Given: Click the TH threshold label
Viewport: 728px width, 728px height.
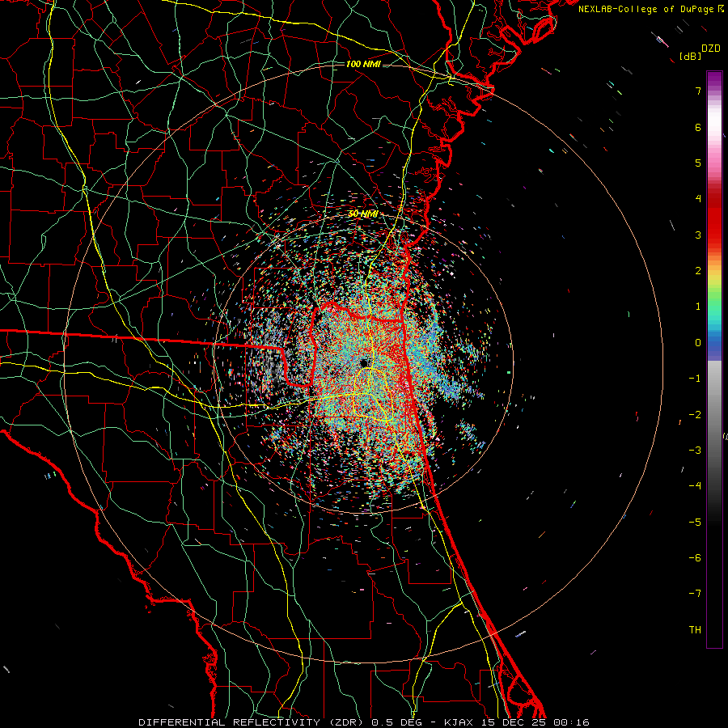Looking at the screenshot, I should 695,630.
